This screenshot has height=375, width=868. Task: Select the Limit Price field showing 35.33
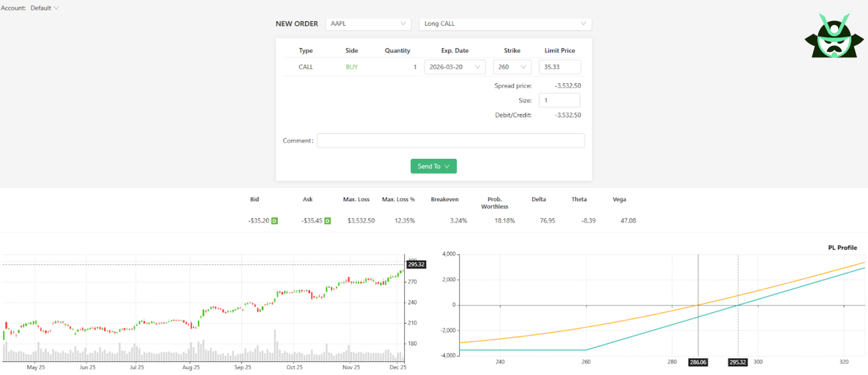point(560,67)
